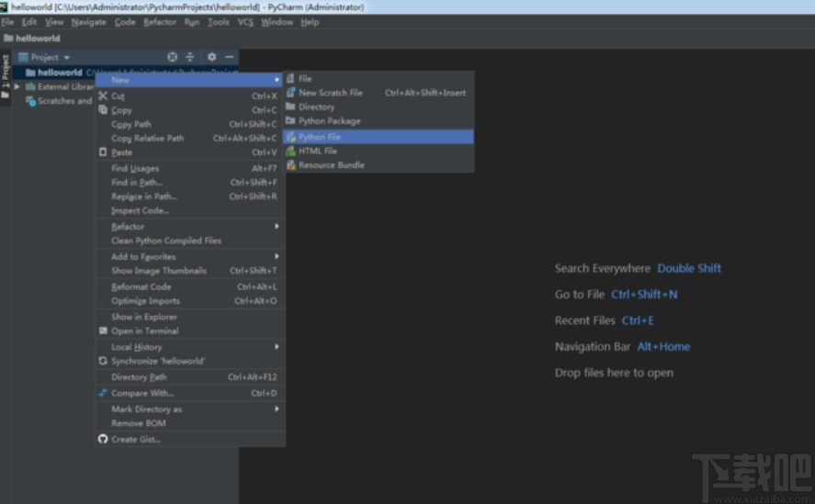This screenshot has width=815, height=504.
Task: Click the Paste clipboard icon
Action: tap(103, 152)
